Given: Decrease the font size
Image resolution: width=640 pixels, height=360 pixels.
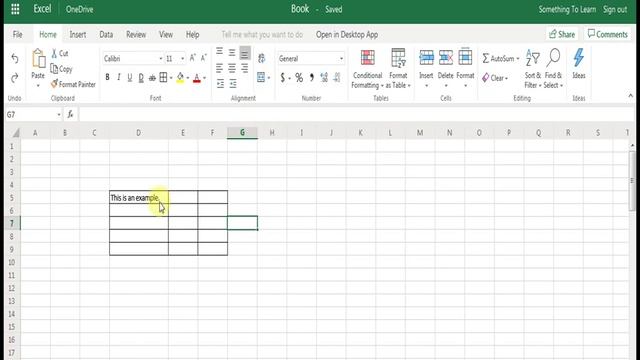Looking at the screenshot, I should coord(203,58).
